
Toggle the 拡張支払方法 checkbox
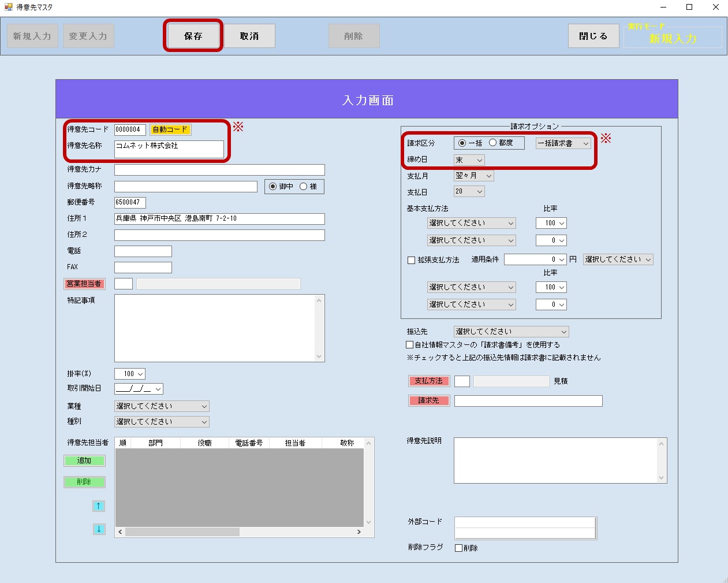coord(412,260)
